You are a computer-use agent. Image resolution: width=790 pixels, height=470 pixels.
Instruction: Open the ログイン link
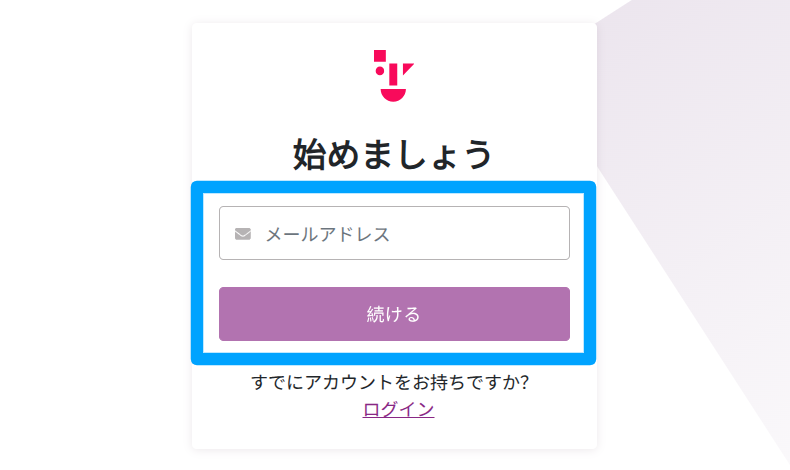pos(398,408)
